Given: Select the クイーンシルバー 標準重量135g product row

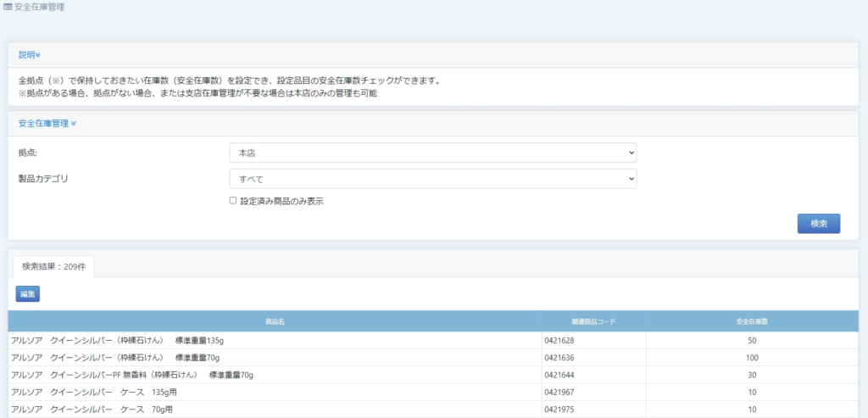Looking at the screenshot, I should tap(117, 341).
